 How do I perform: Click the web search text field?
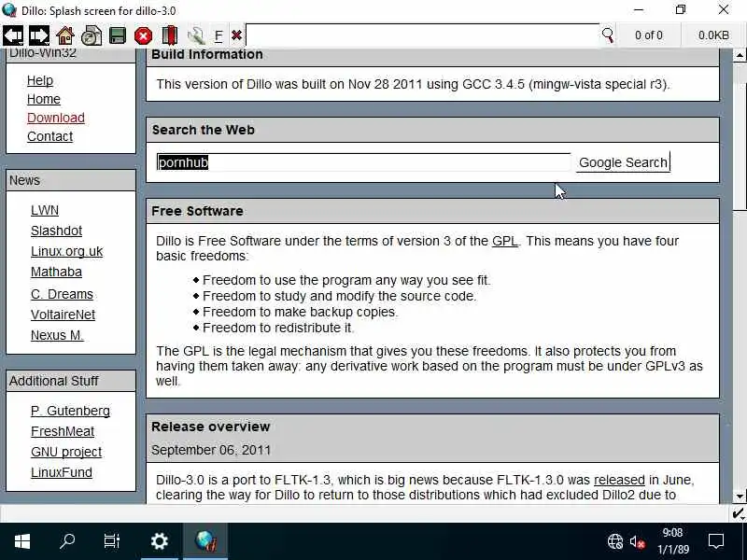[x=363, y=162]
